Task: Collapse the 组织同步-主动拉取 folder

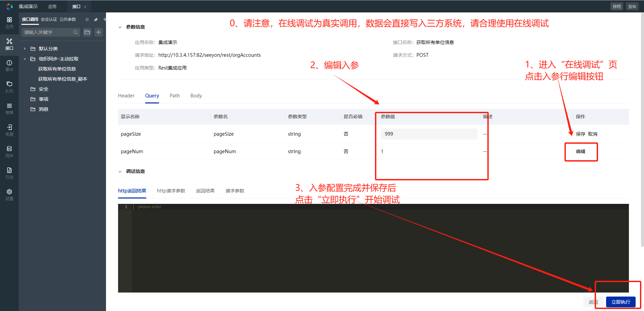Action: point(25,59)
